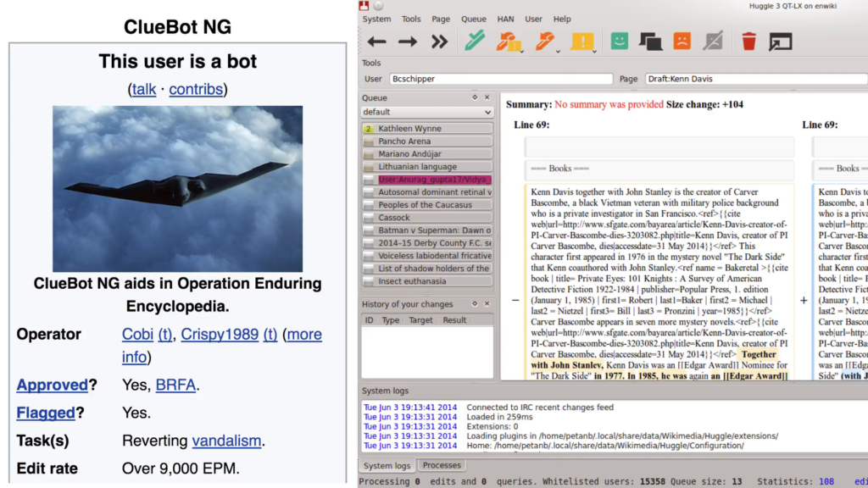868x488 pixels.
Task: Select Pancho Arena in the queue
Action: 427,141
